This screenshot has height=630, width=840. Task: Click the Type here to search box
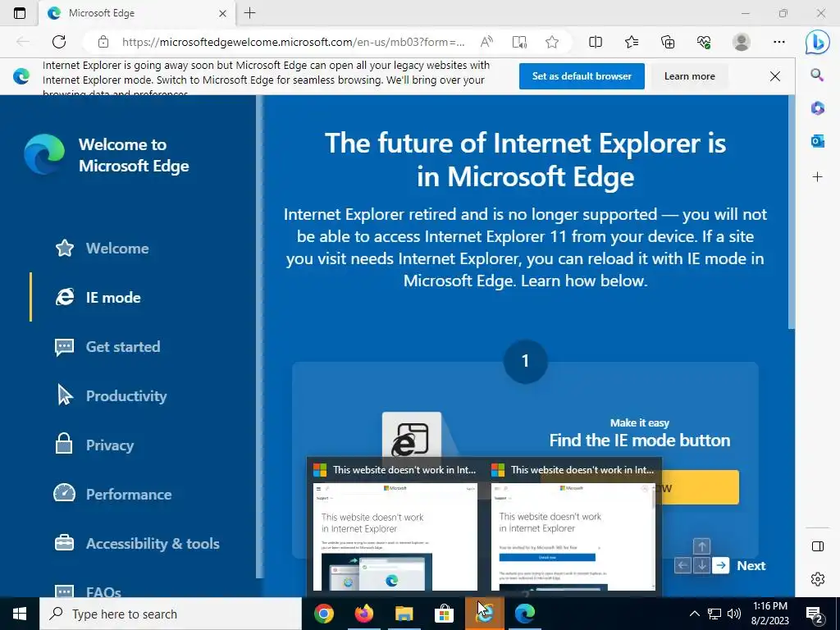click(171, 614)
